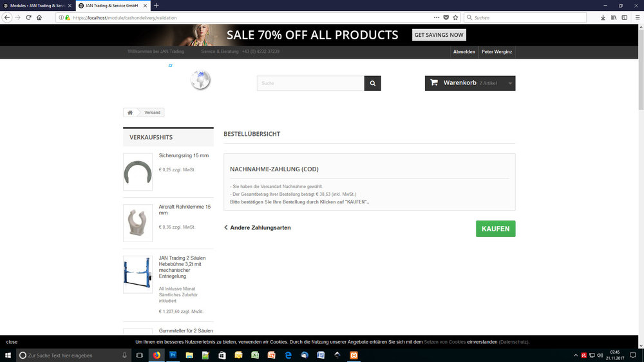Open the page actions three-dots menu
Image resolution: width=644 pixels, height=362 pixels.
coord(436,17)
